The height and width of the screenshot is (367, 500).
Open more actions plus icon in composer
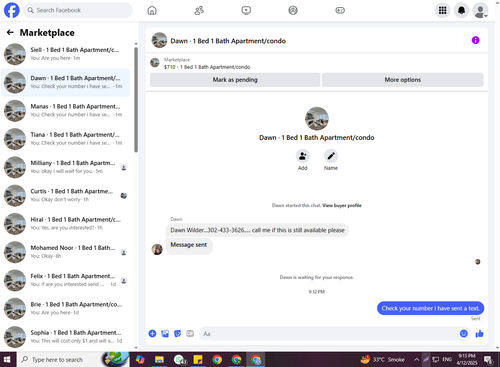pos(152,333)
